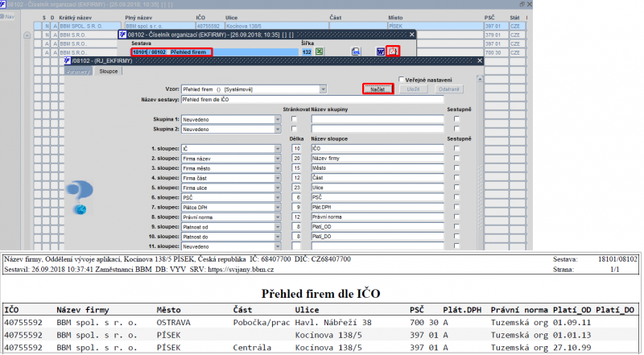Click the Šířka field showing 132
The height and width of the screenshot is (355, 644).
pyautogui.click(x=307, y=52)
